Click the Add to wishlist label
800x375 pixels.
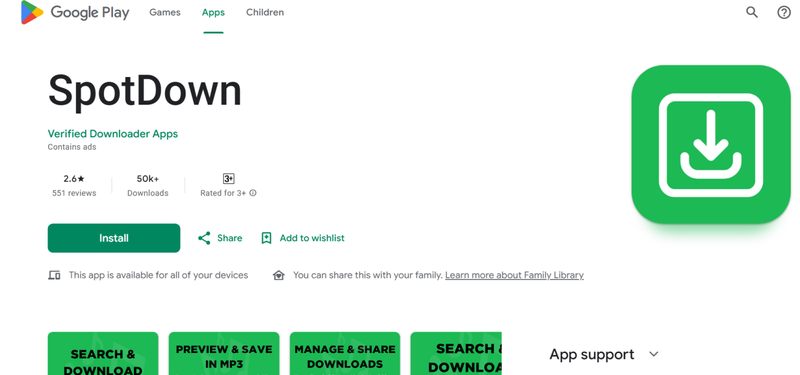(312, 238)
